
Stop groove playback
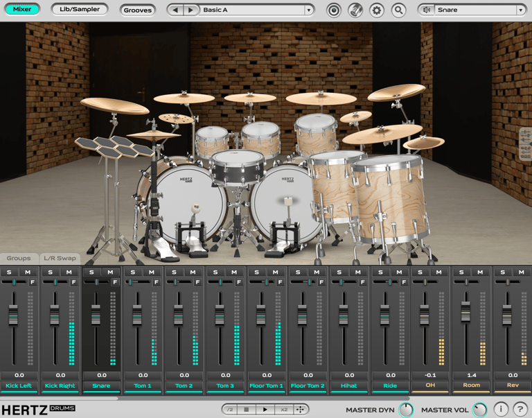[x=247, y=410]
